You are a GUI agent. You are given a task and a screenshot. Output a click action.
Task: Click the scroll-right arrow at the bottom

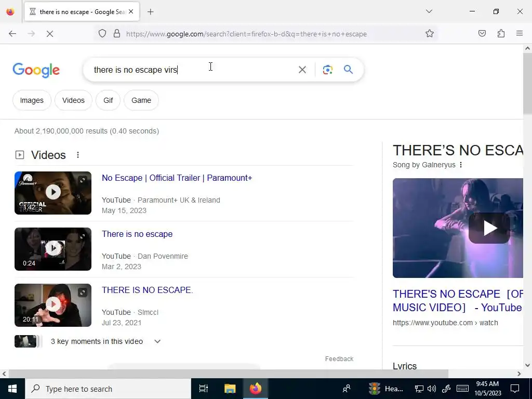[x=519, y=374]
